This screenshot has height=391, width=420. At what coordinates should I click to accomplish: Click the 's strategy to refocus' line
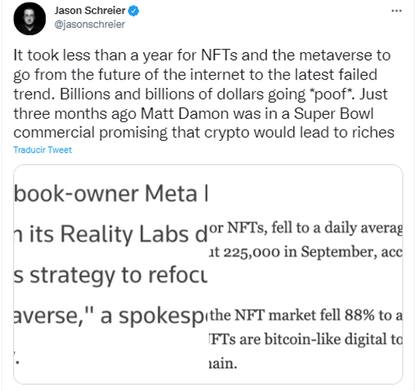pyautogui.click(x=110, y=275)
